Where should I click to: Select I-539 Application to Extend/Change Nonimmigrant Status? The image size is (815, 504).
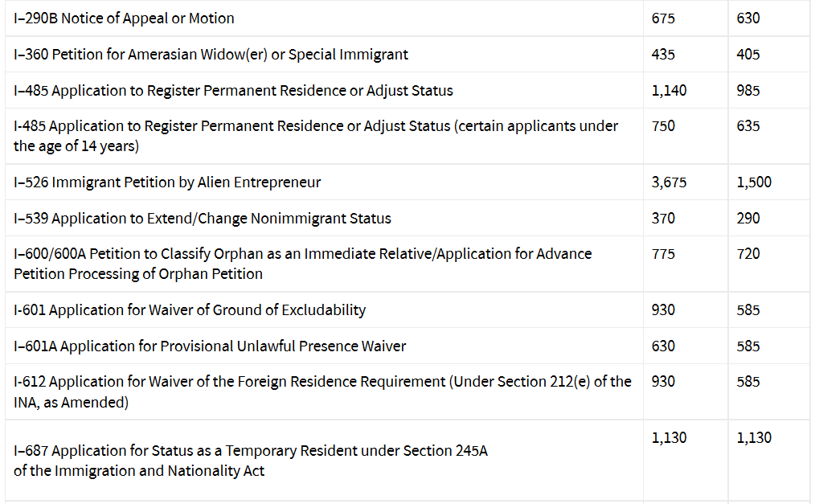[x=203, y=218]
